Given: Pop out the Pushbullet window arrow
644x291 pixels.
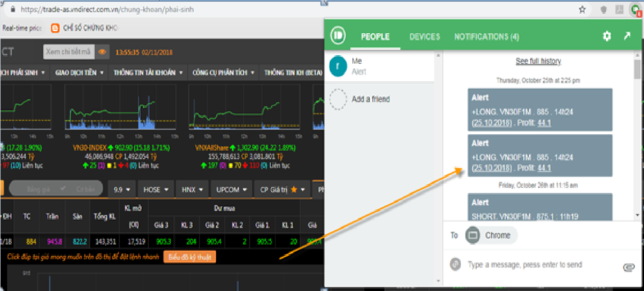Looking at the screenshot, I should point(627,36).
